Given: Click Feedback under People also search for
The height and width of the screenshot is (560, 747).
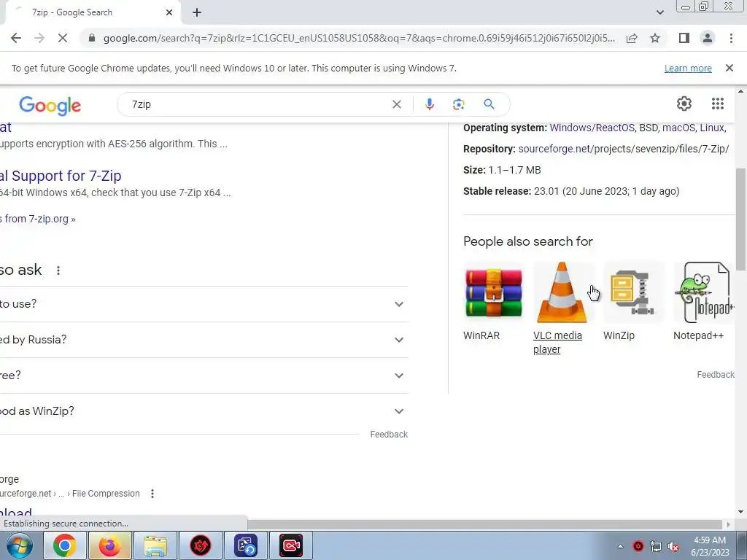Looking at the screenshot, I should (716, 375).
